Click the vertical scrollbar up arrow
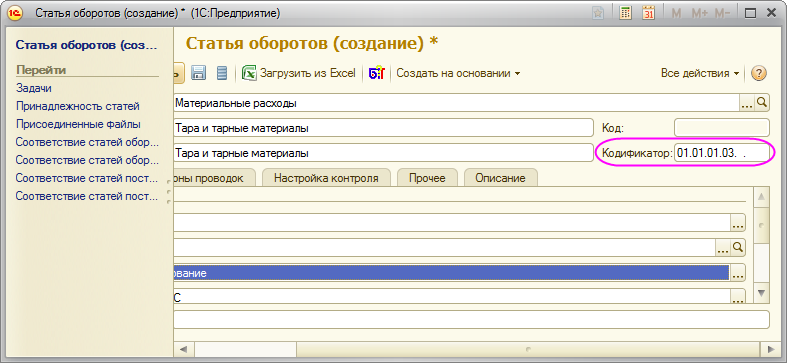 761,196
